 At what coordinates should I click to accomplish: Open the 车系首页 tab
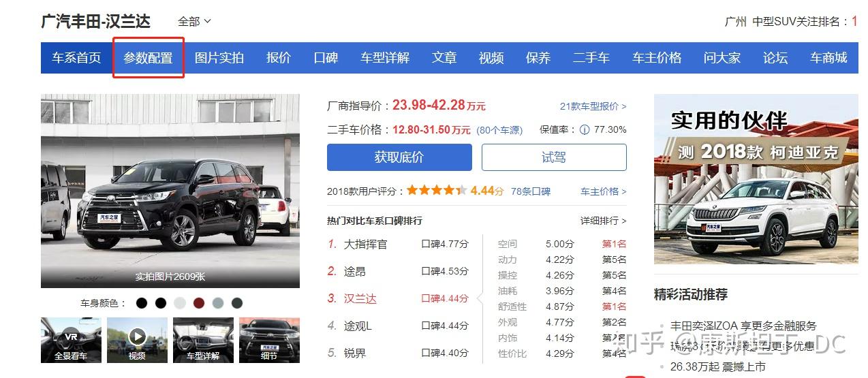(x=76, y=58)
